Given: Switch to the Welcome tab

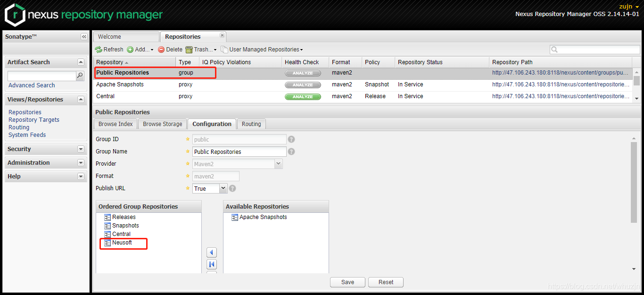Looking at the screenshot, I should (126, 37).
